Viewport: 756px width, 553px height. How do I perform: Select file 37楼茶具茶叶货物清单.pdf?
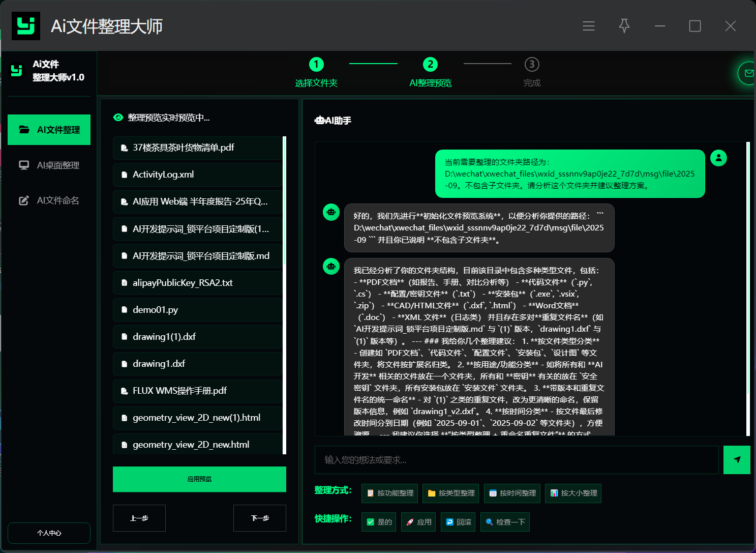click(x=197, y=148)
